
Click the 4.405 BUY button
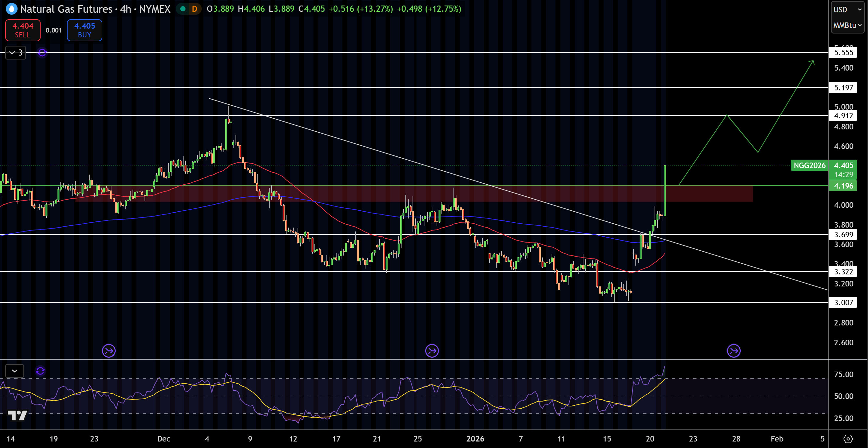(84, 30)
